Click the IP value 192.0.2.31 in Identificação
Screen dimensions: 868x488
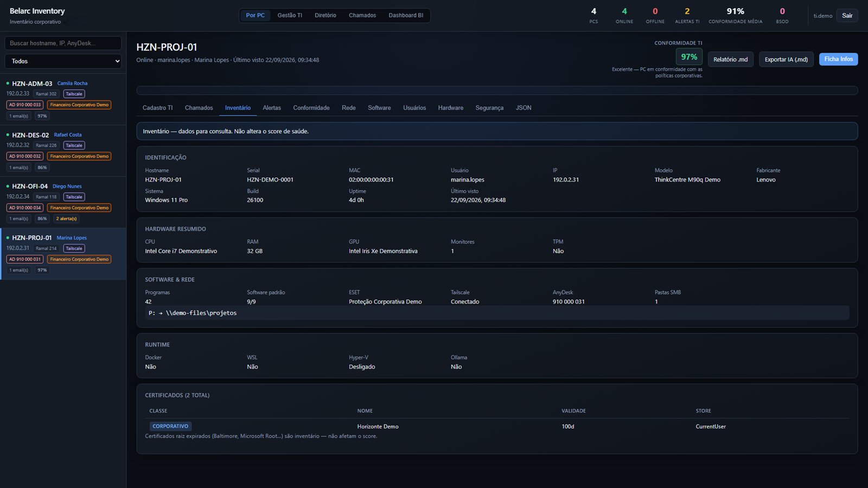point(566,179)
